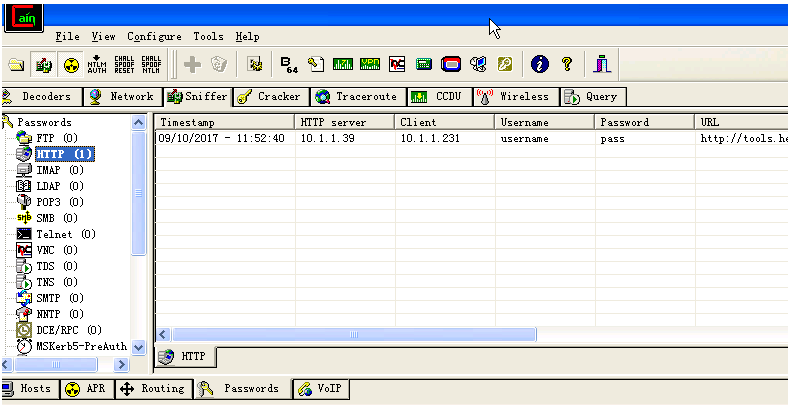The height and width of the screenshot is (405, 788).
Task: Click the Configure dialog toolbar icon
Action: (255, 64)
